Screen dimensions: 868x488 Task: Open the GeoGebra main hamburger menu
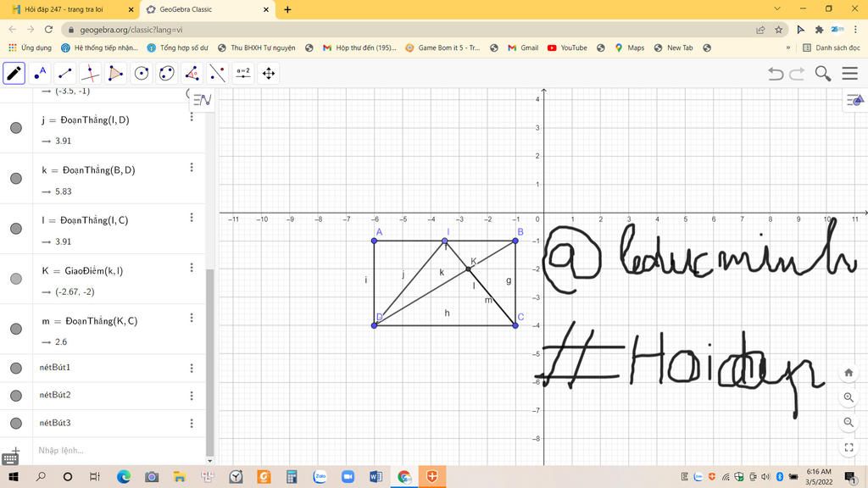click(x=849, y=73)
